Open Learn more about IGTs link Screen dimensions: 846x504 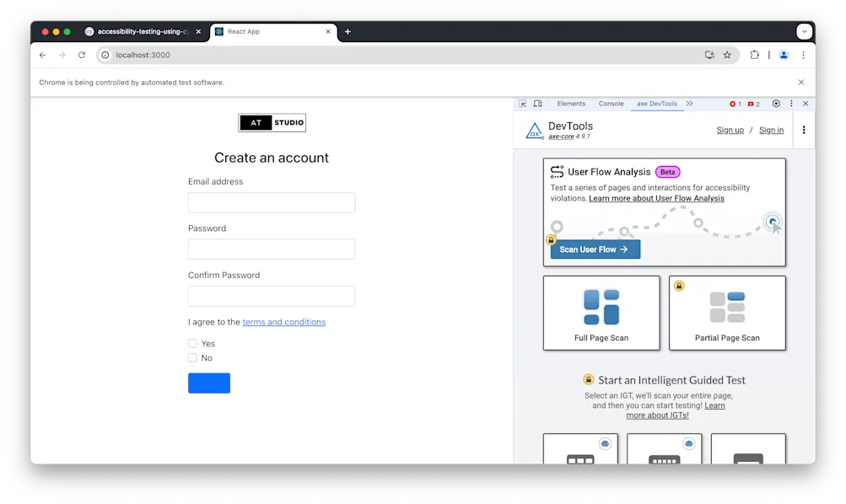pos(676,410)
